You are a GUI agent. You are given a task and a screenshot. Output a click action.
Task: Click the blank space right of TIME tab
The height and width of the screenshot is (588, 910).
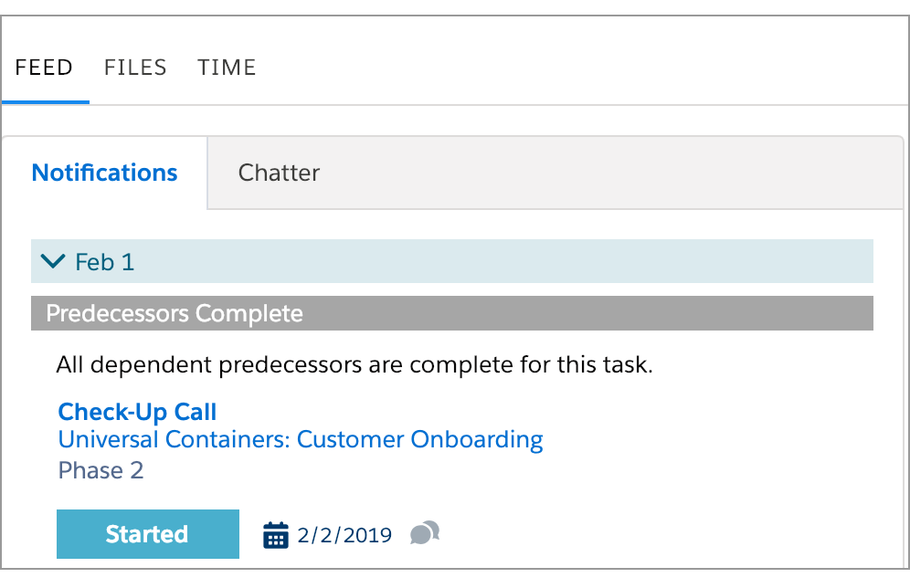coord(580,68)
